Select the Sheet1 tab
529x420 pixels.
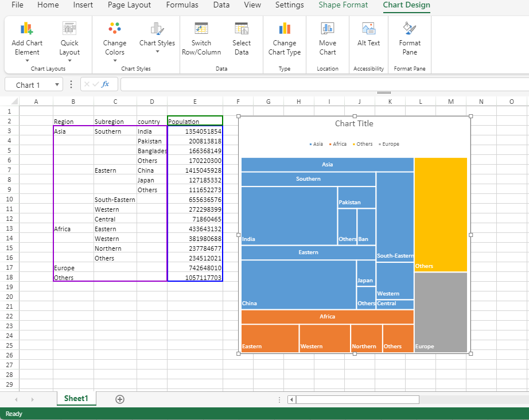tap(76, 399)
